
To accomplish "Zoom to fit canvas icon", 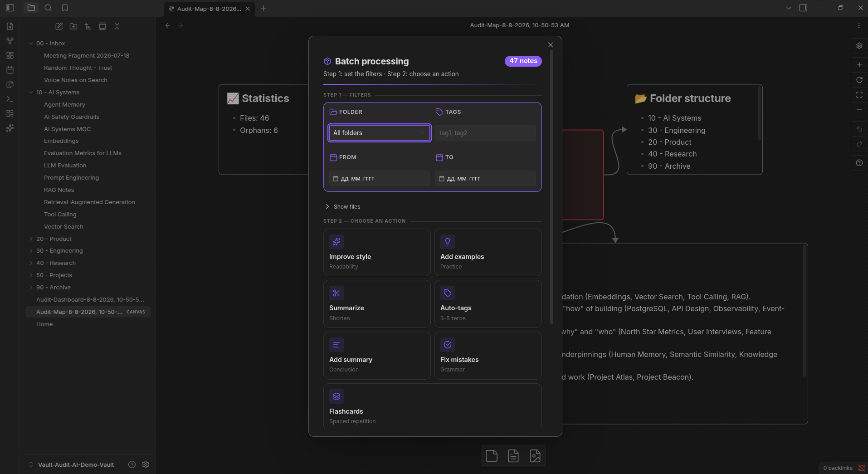I will pos(859,95).
